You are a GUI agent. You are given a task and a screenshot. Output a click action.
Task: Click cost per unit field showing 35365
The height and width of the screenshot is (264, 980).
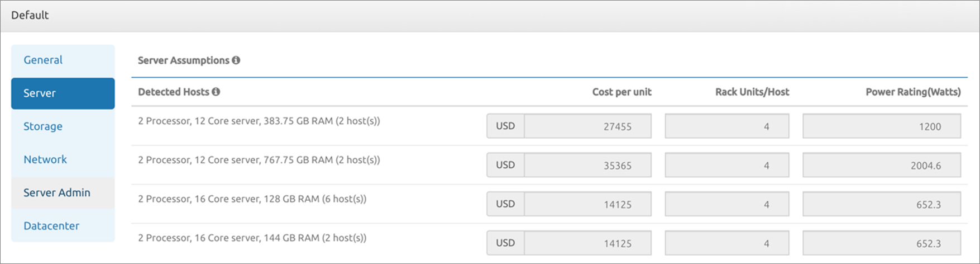pos(587,166)
